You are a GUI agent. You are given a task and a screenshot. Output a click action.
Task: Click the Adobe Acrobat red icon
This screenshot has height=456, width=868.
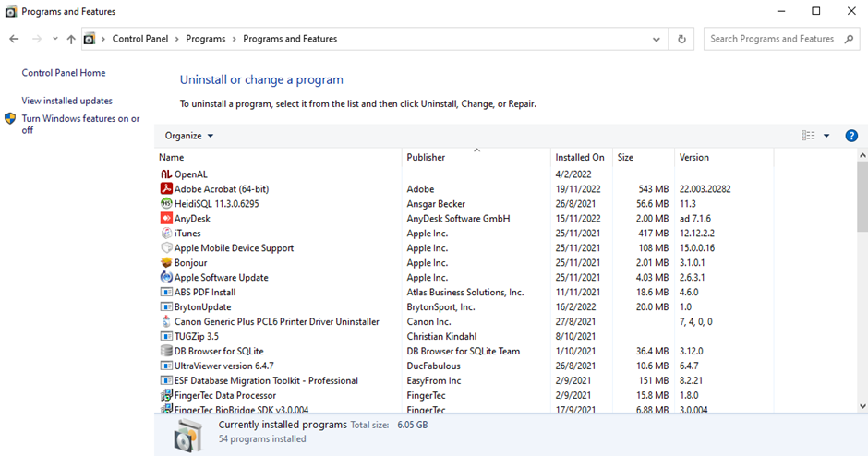(166, 188)
